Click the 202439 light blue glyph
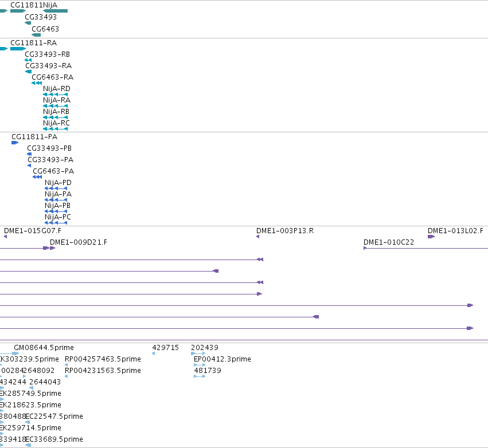The width and height of the screenshot is (488, 448). [x=198, y=353]
